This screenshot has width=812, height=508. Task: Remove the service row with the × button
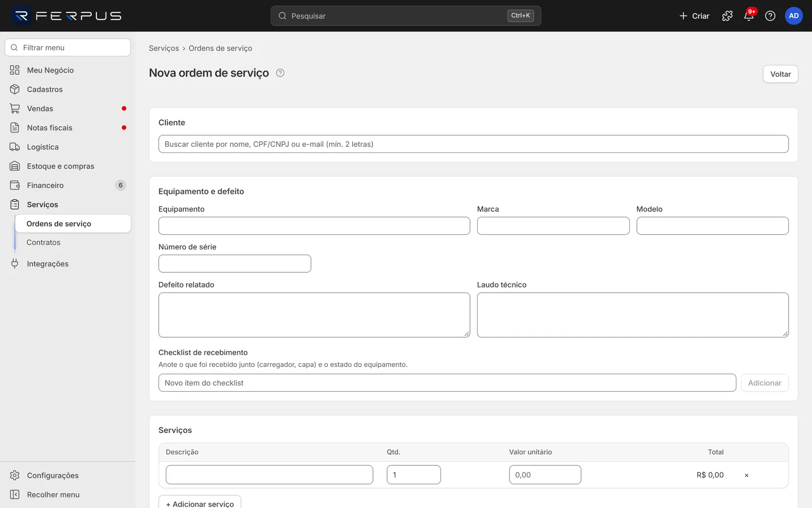coord(747,475)
